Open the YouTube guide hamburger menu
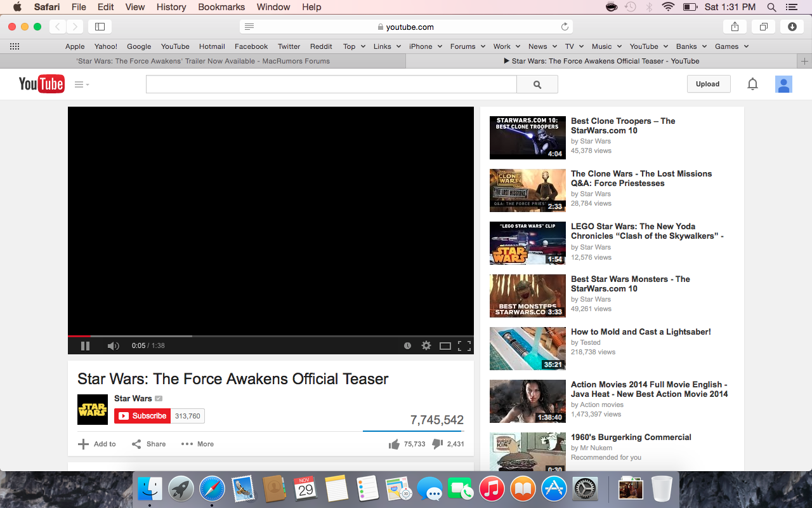Viewport: 812px width, 508px height. (x=81, y=84)
